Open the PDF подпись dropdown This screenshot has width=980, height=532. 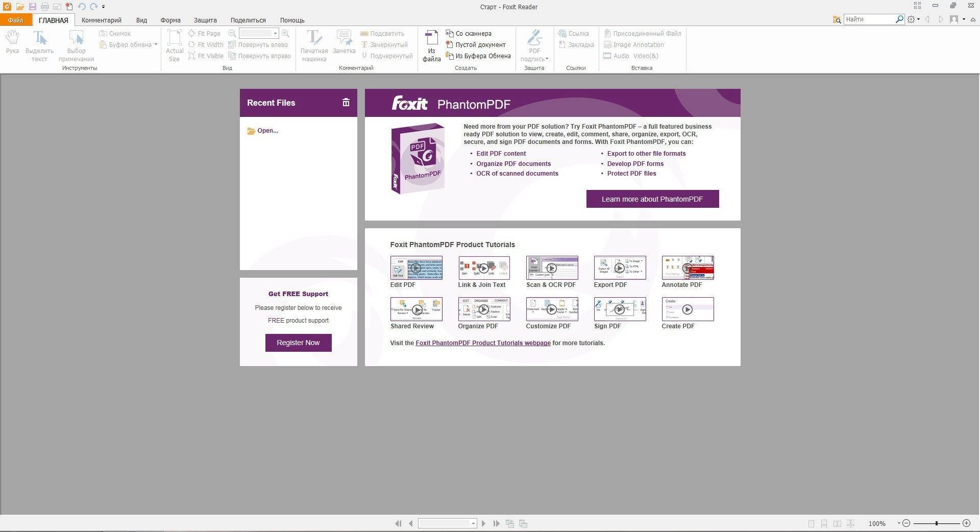tap(534, 46)
